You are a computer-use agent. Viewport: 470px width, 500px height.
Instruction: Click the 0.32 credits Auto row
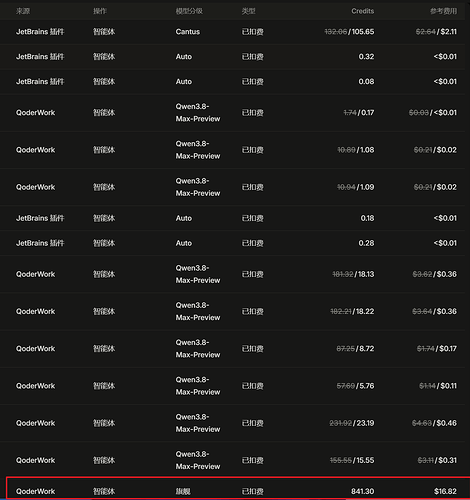(232, 57)
